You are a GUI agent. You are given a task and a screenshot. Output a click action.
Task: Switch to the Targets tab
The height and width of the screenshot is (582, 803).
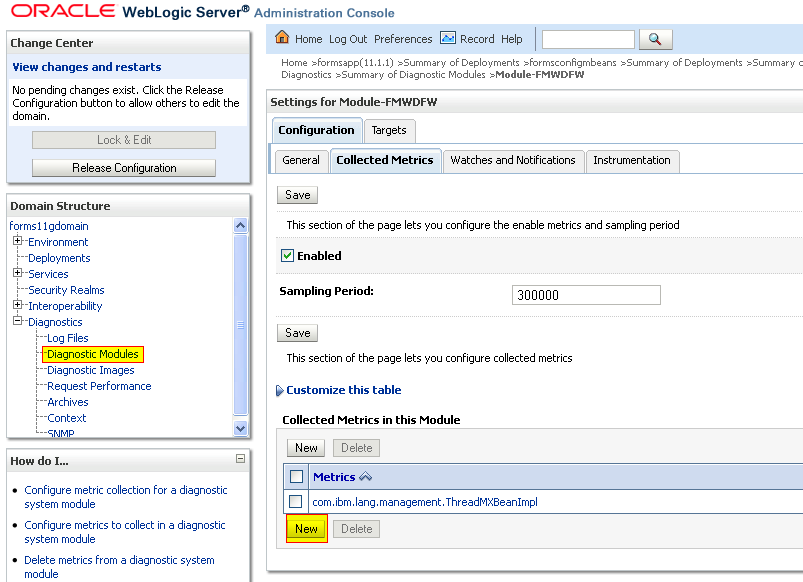389,130
